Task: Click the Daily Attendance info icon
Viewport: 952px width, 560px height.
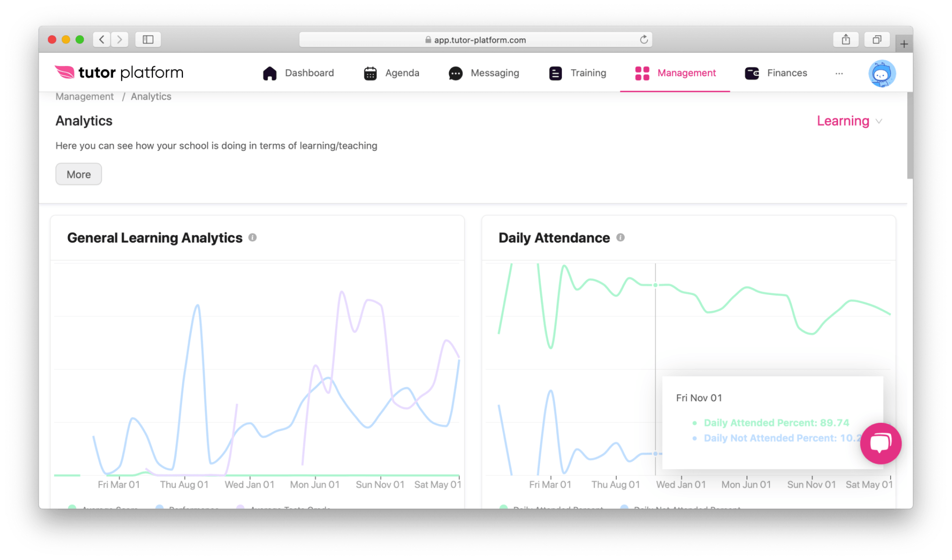Action: [621, 237]
